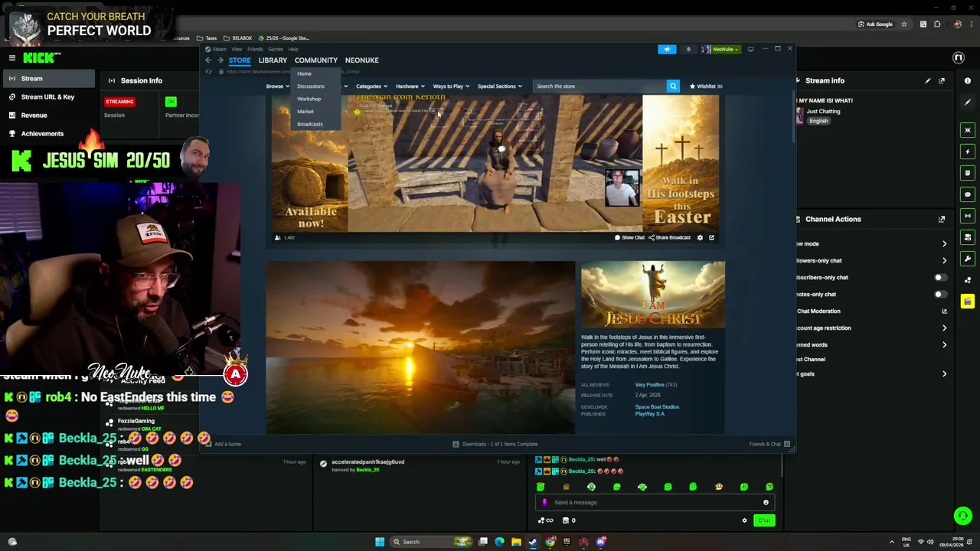The image size is (980, 551).
Task: Click green Chat send button
Action: (764, 520)
